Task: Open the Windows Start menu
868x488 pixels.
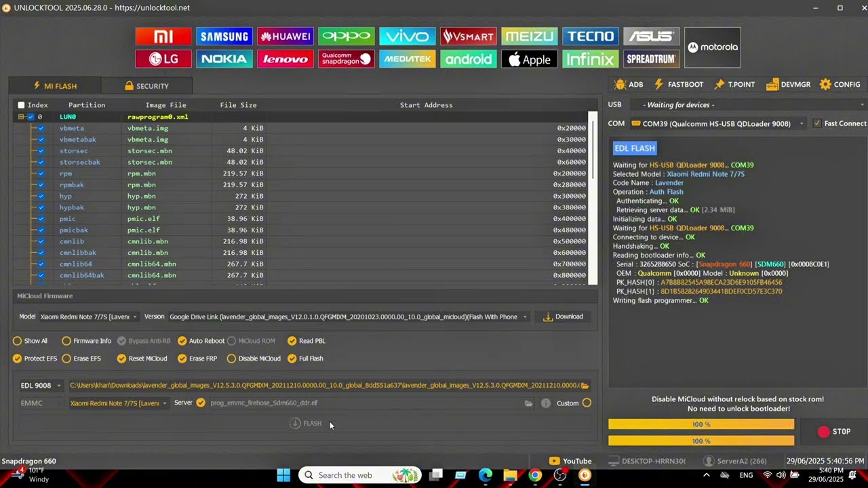Action: pyautogui.click(x=283, y=475)
